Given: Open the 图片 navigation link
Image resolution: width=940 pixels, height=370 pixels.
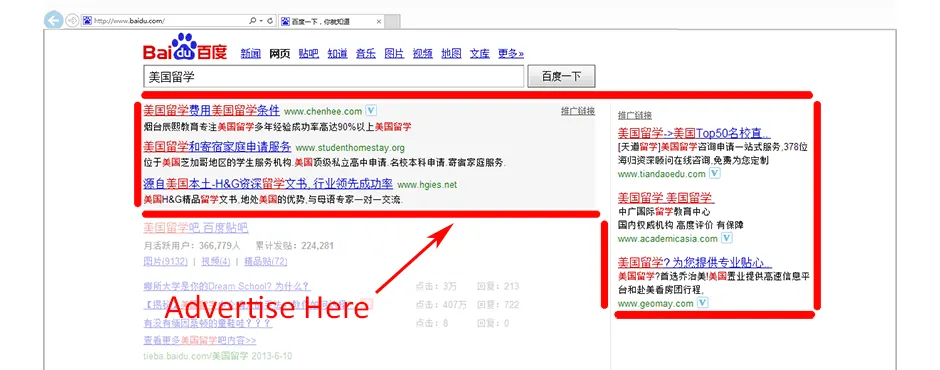Looking at the screenshot, I should [394, 53].
